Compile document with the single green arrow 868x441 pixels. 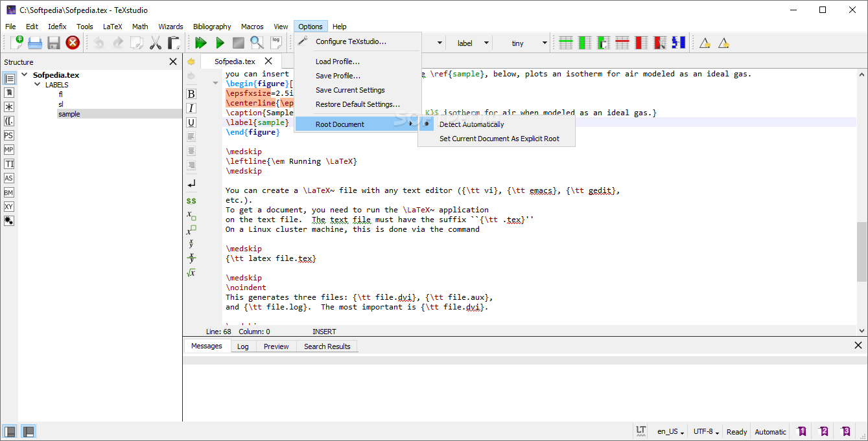(220, 43)
